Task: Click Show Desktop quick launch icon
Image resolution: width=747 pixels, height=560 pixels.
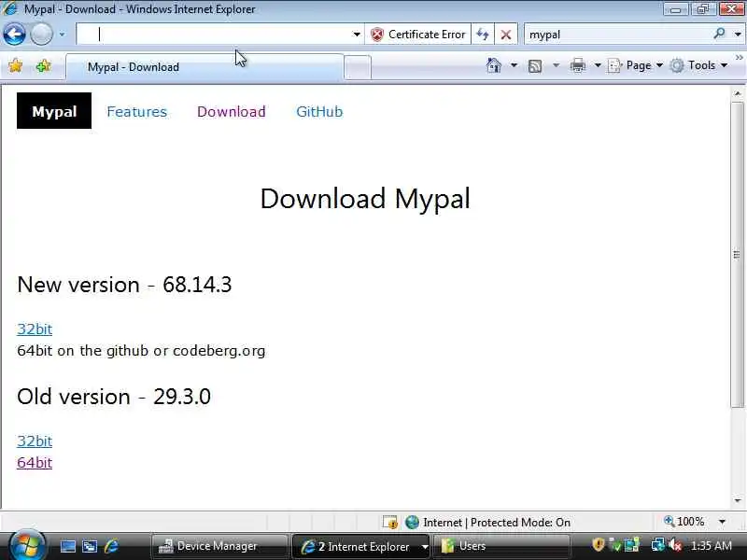Action: click(x=67, y=546)
